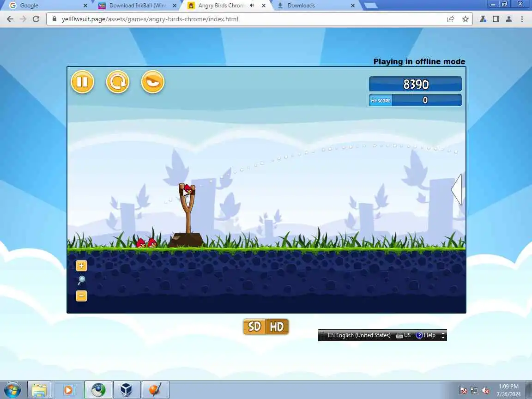
Task: Expand the side panel with the white arrow
Action: point(457,190)
